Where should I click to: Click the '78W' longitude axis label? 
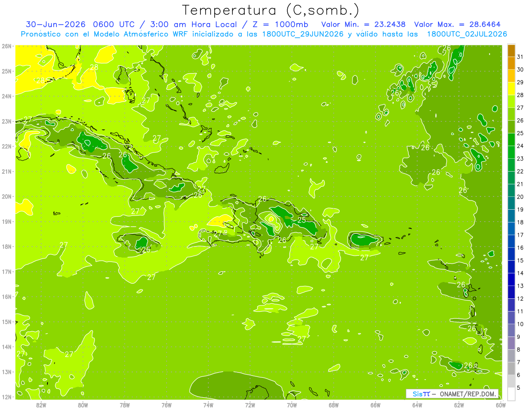pos(125,405)
